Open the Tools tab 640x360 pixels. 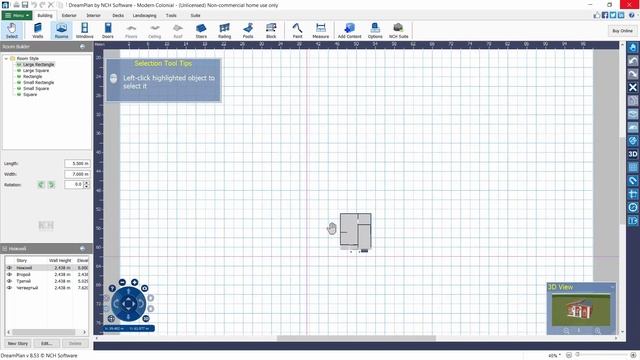coord(171,16)
